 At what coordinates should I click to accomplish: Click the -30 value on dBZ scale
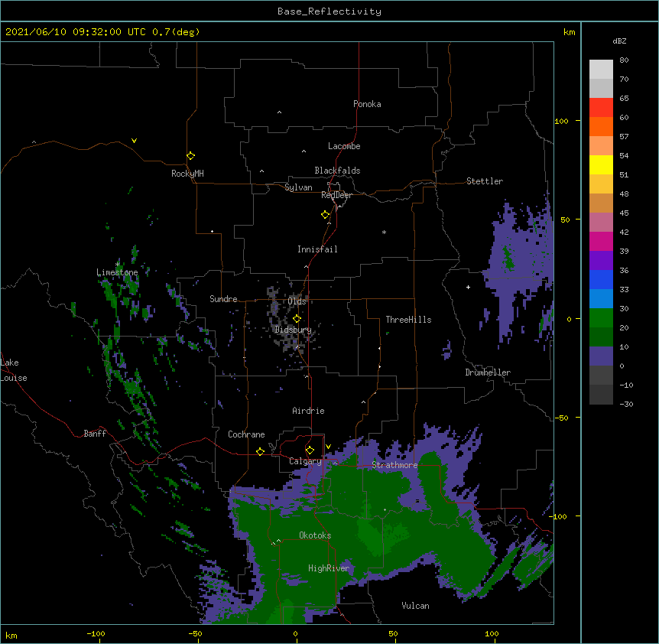626,404
